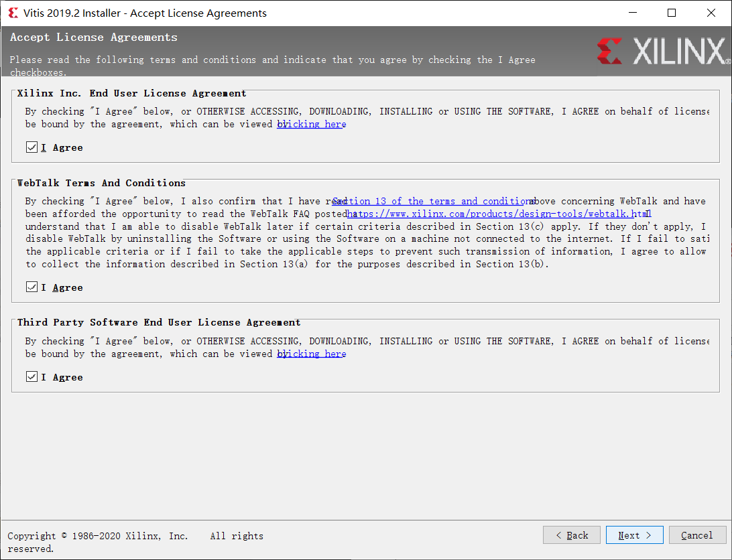Open the xilinx.com webtalk.html URL link

pyautogui.click(x=499, y=214)
